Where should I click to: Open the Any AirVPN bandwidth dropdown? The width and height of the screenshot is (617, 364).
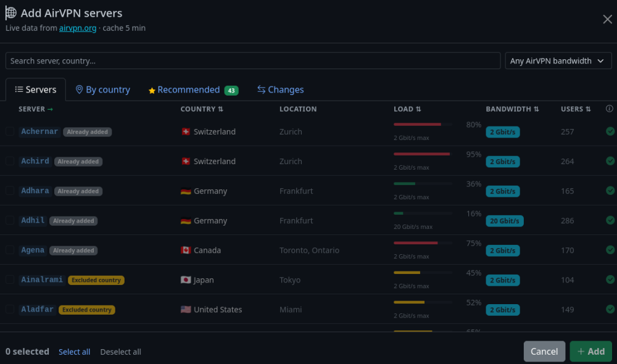[558, 60]
